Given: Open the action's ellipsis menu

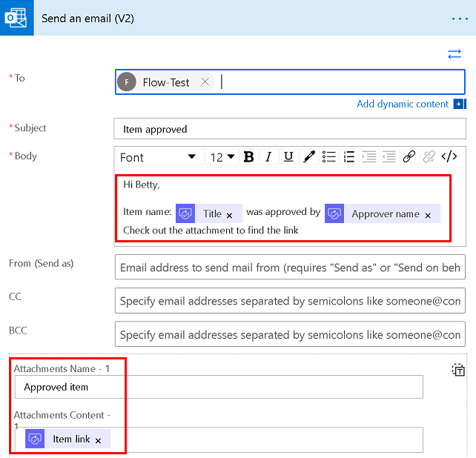Looking at the screenshot, I should click(x=460, y=18).
